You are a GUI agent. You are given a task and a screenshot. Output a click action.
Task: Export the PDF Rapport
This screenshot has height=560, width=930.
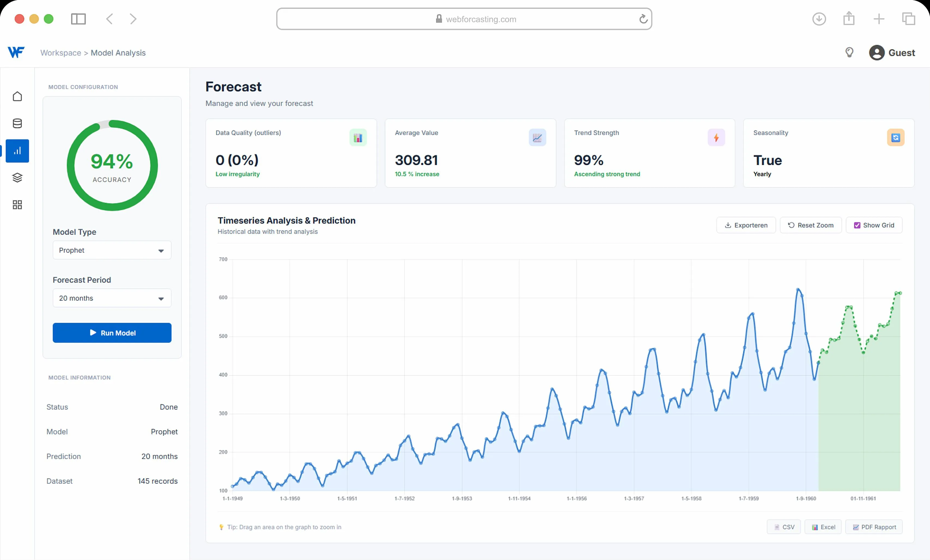pyautogui.click(x=874, y=527)
